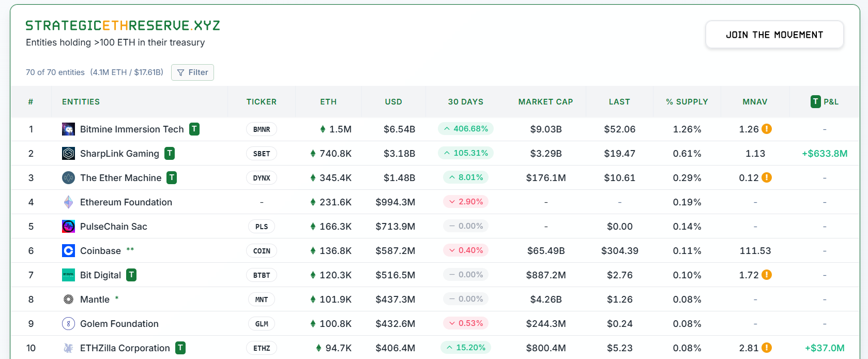Click the BMNR ticker pill
The width and height of the screenshot is (868, 359).
pos(262,129)
